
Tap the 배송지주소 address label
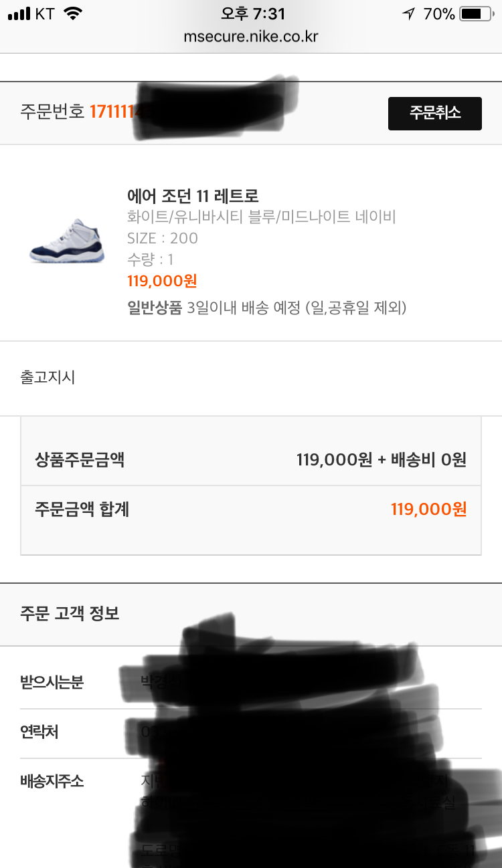click(52, 781)
